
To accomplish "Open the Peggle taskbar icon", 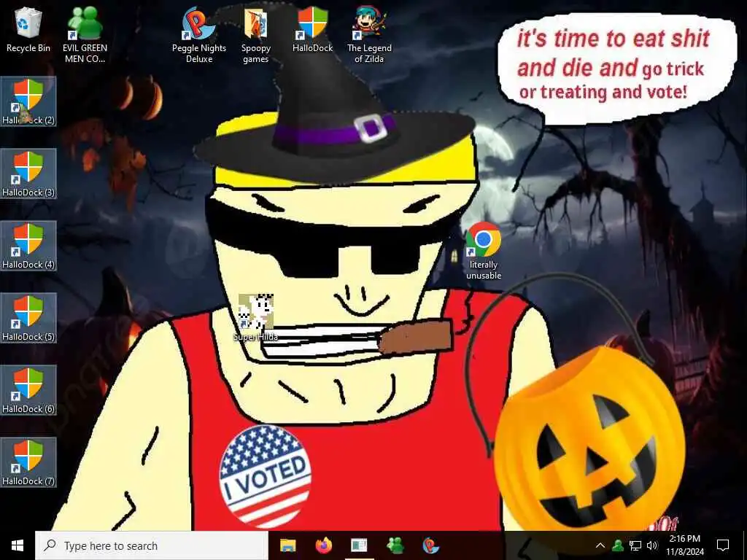I will 430,545.
